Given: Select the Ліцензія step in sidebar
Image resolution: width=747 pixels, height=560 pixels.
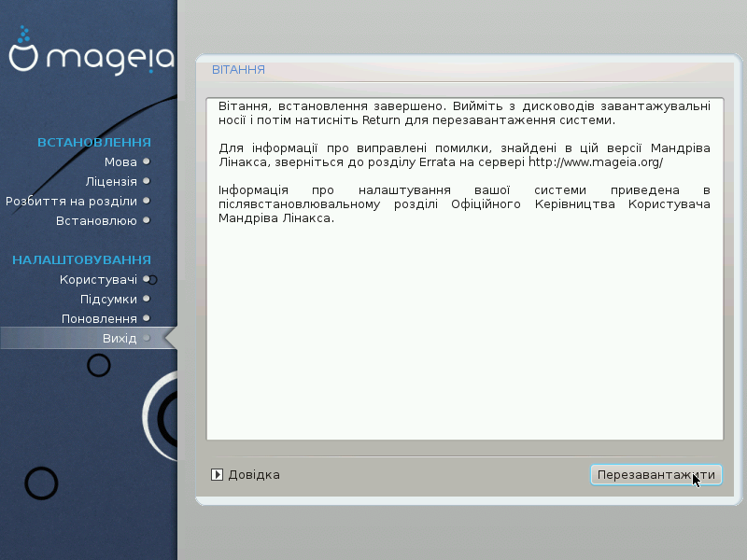Looking at the screenshot, I should tap(111, 181).
